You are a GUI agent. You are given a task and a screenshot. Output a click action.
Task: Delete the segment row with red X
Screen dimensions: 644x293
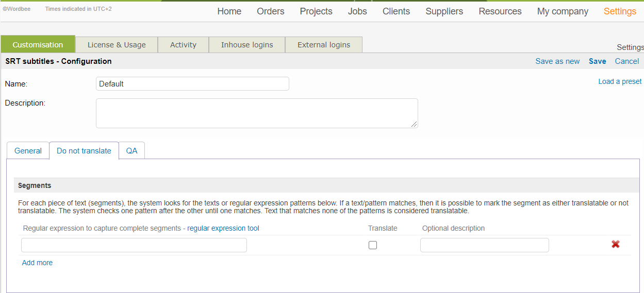[615, 245]
